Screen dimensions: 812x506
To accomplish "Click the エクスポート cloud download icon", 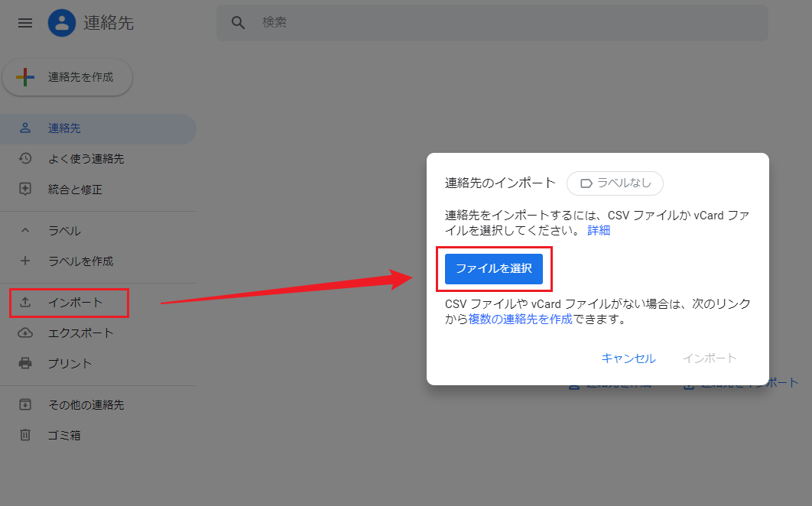I will point(25,333).
